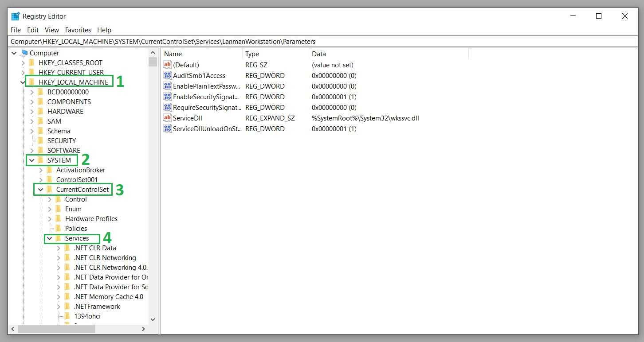This screenshot has height=342, width=644.
Task: Click the Computer icon in the tree
Action: tap(24, 53)
